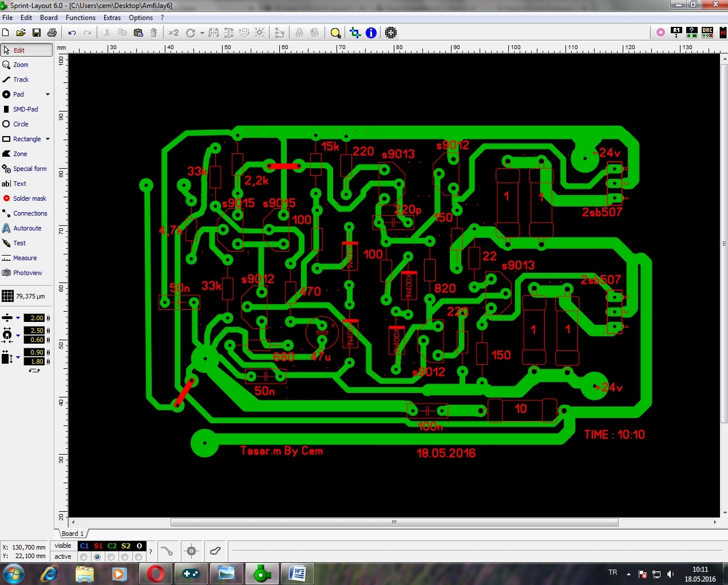Click the grid size 79,375 µm button
The height and width of the screenshot is (585, 728).
(x=26, y=296)
